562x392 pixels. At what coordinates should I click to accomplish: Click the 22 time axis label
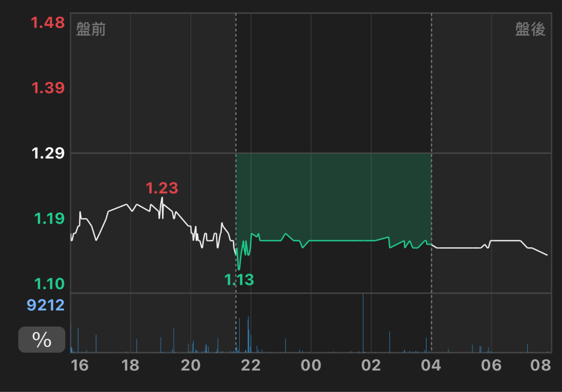point(251,366)
